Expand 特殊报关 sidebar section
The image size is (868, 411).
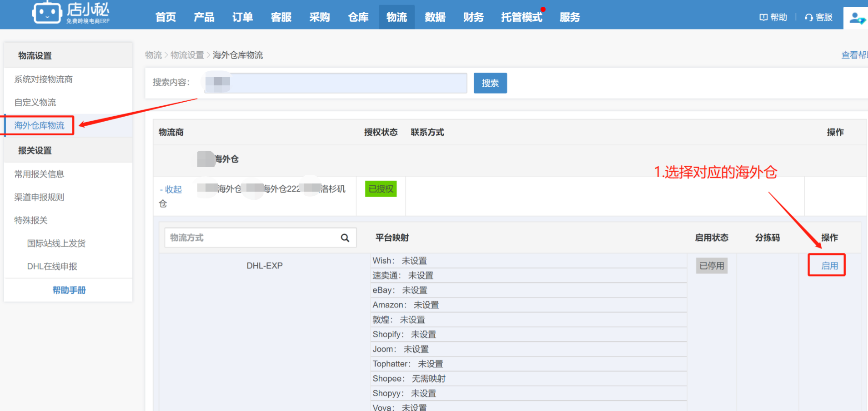[x=31, y=220]
